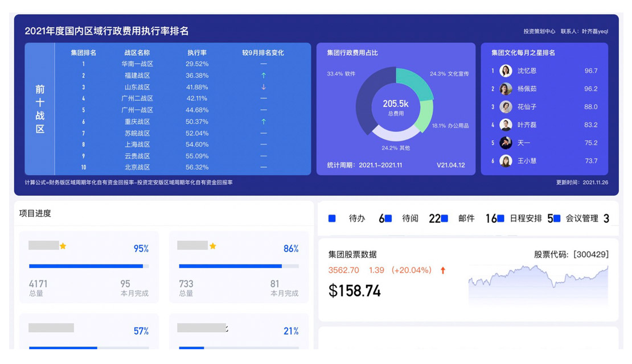The height and width of the screenshot is (364, 632).
Task: Click the down arrow for 山东战区
Action: tap(263, 87)
